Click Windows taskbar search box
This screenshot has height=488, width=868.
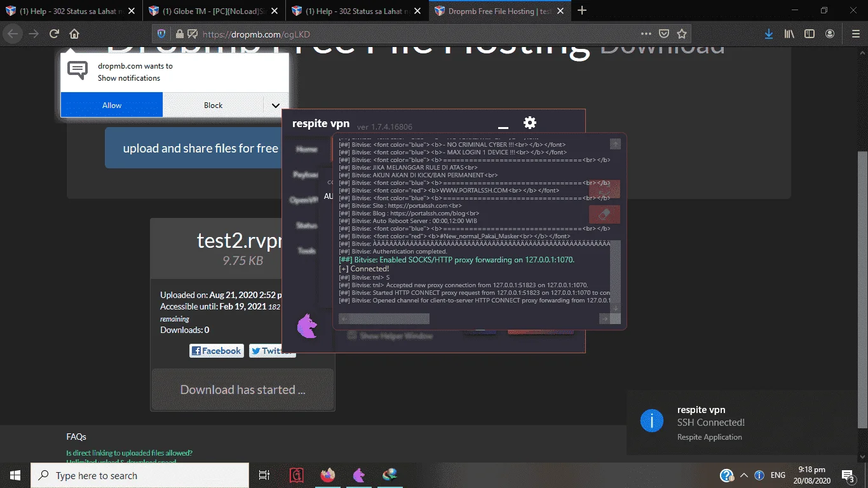click(140, 475)
